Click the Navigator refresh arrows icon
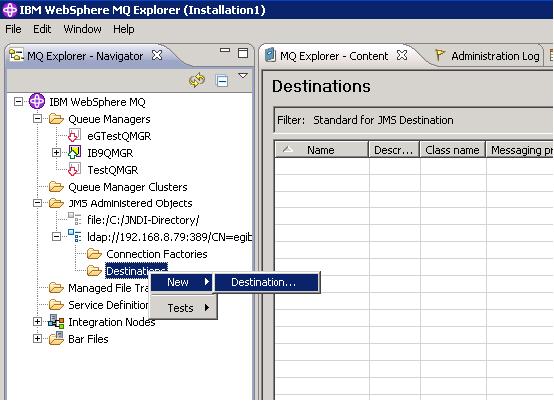 coord(197,81)
